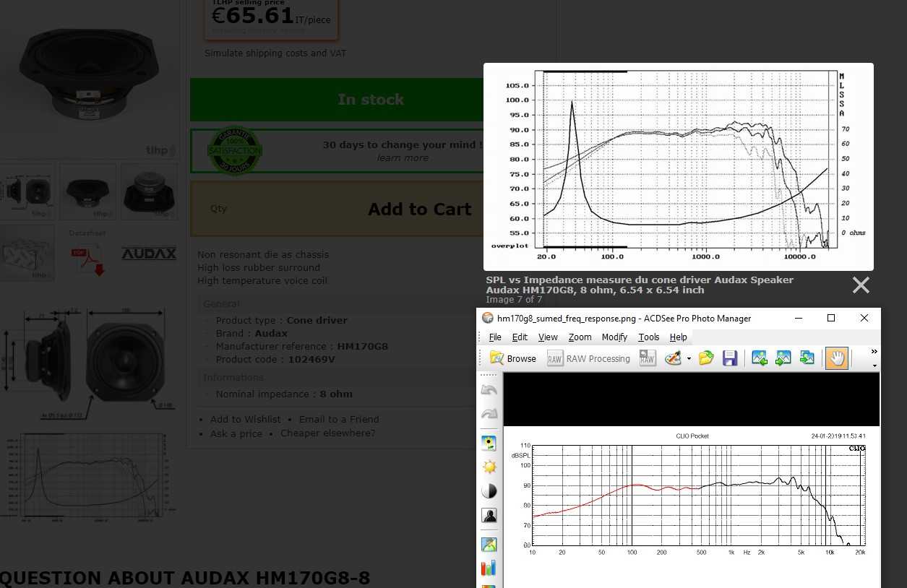Click the CLIO Pocket frequency response chart
The width and height of the screenshot is (907, 588).
coord(692,495)
